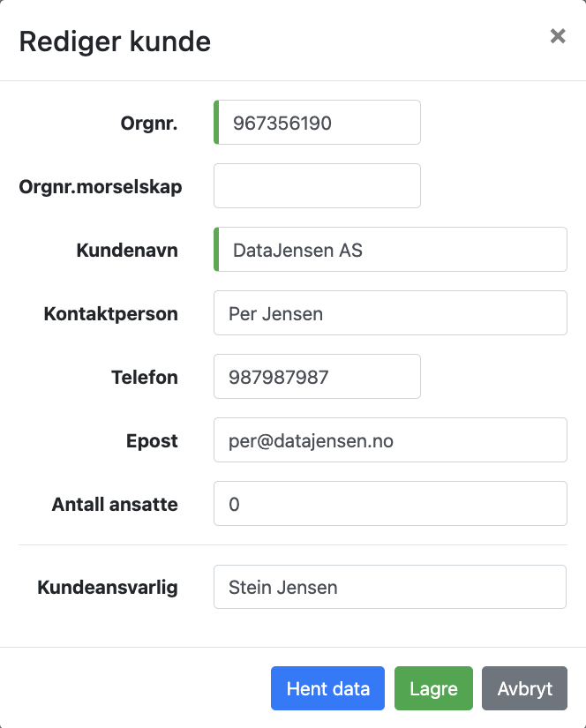Click the Epost label
Screen dimensions: 586x728
(x=152, y=441)
